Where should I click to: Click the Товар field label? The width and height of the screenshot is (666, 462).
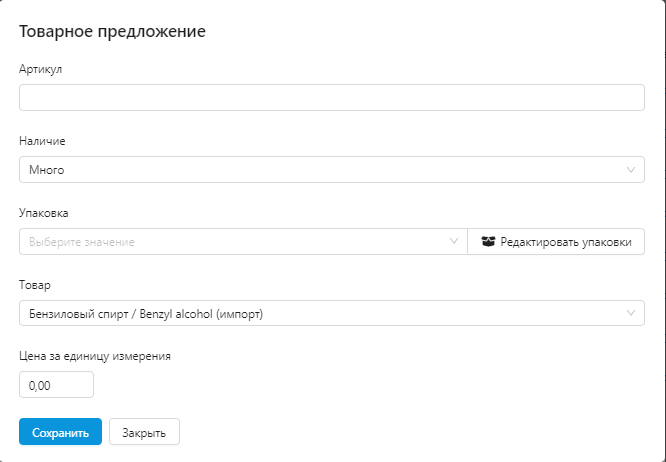pyautogui.click(x=35, y=285)
